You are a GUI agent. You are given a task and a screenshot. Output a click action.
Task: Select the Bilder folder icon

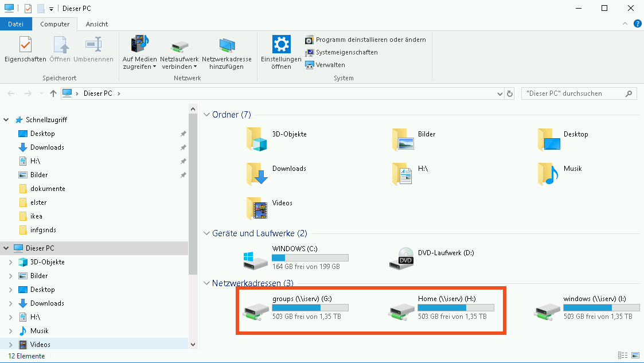pyautogui.click(x=403, y=139)
